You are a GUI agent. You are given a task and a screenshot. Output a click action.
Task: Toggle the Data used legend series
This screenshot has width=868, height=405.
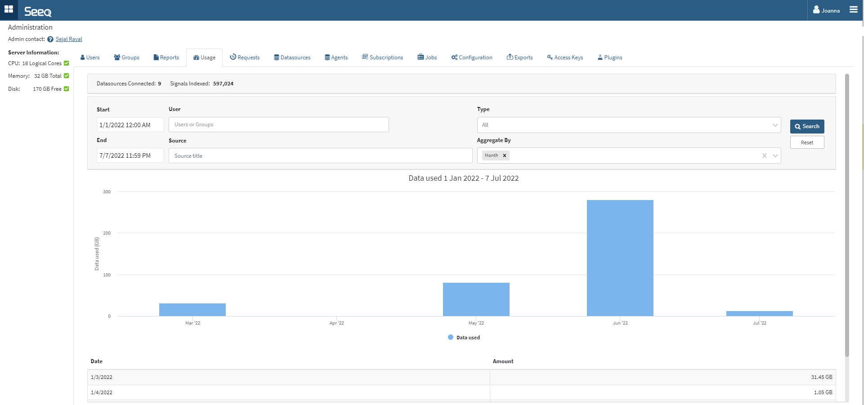464,338
